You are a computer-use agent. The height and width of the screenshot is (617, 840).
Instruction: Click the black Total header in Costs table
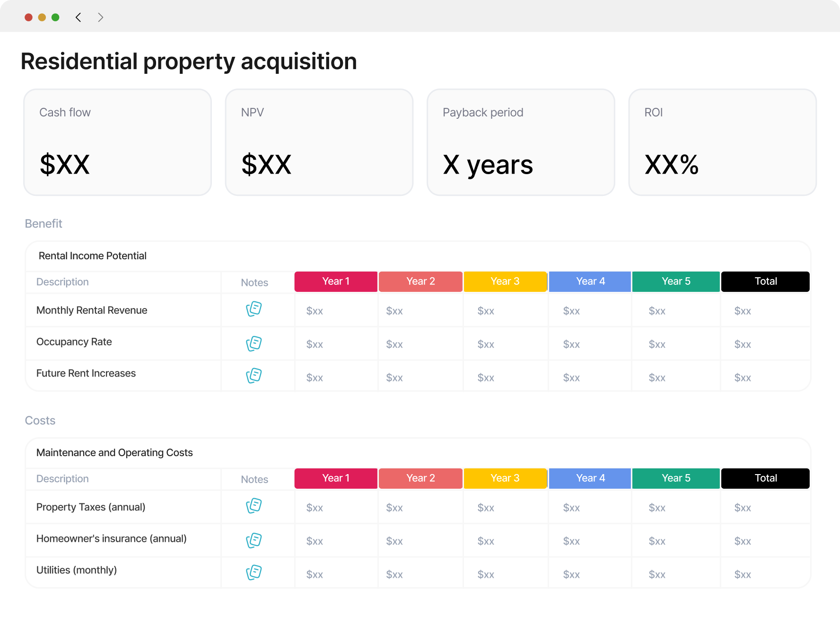point(765,478)
